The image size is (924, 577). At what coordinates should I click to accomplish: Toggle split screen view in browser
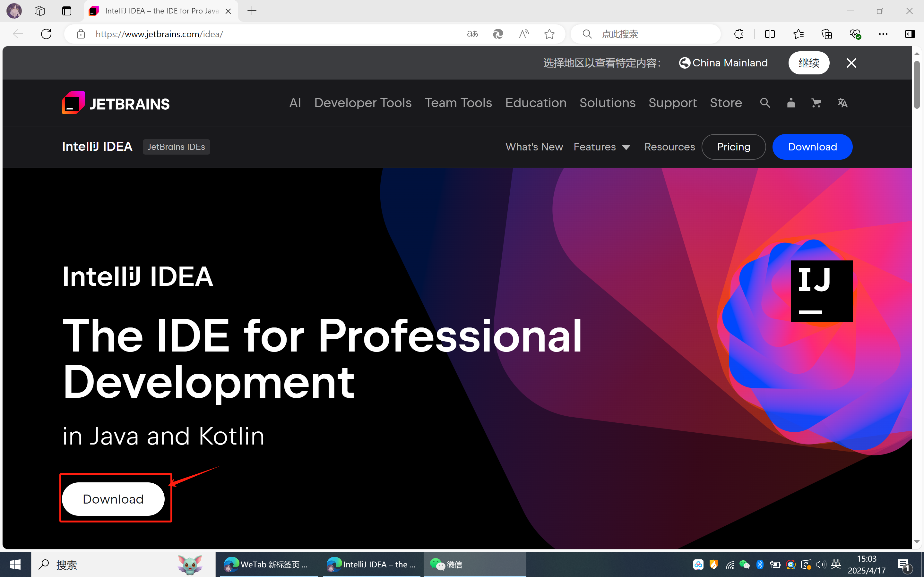tap(770, 34)
